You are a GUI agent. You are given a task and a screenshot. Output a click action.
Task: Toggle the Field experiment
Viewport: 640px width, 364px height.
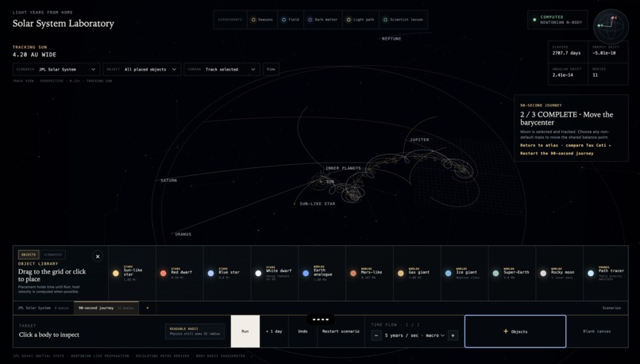291,20
